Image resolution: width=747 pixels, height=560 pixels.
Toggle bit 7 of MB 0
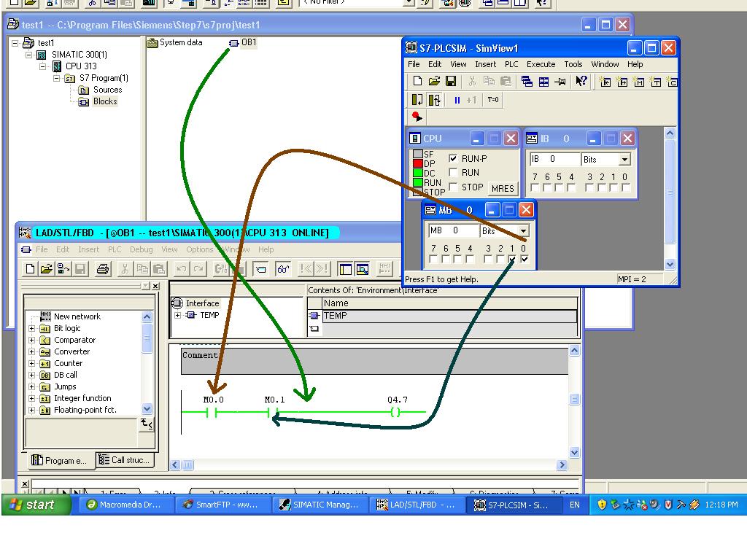click(433, 259)
